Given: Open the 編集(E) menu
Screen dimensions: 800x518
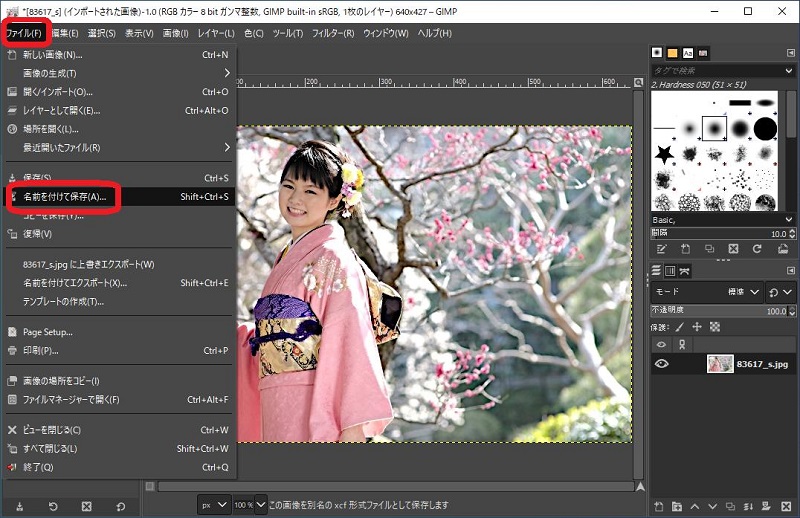Looking at the screenshot, I should [65, 33].
